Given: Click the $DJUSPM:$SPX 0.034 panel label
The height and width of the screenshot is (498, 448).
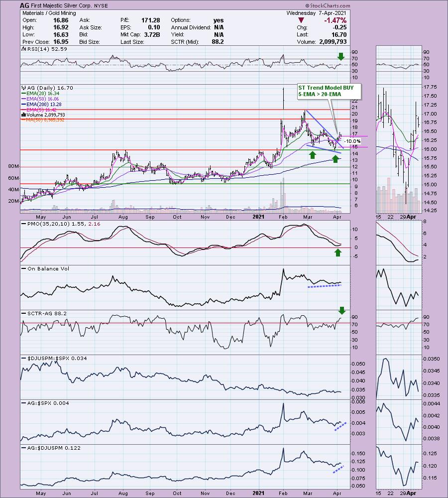Looking at the screenshot, I should (57, 358).
